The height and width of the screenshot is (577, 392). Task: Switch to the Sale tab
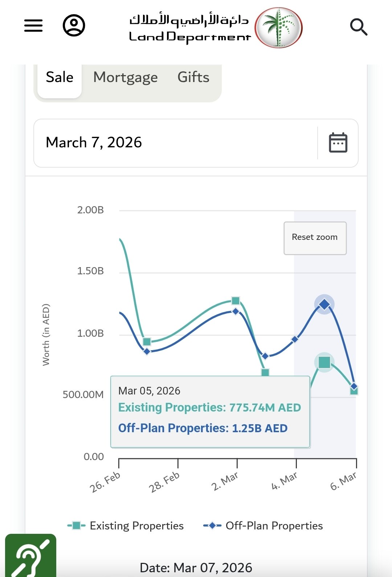point(60,77)
